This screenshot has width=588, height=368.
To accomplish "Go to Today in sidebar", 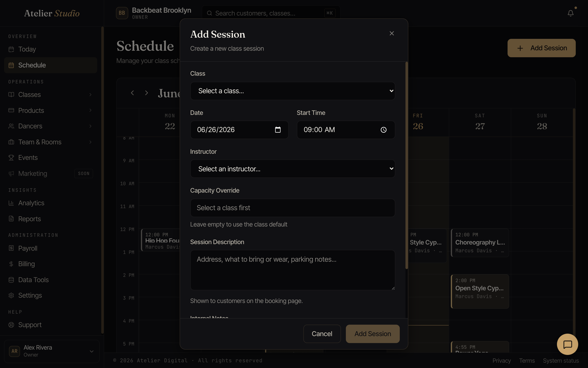I will pos(51,49).
